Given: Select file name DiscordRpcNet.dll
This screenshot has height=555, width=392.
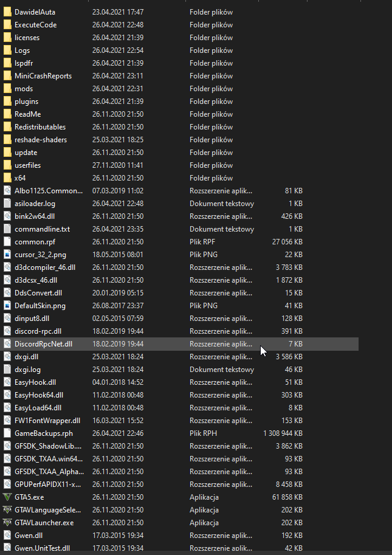Looking at the screenshot, I should pos(44,343).
